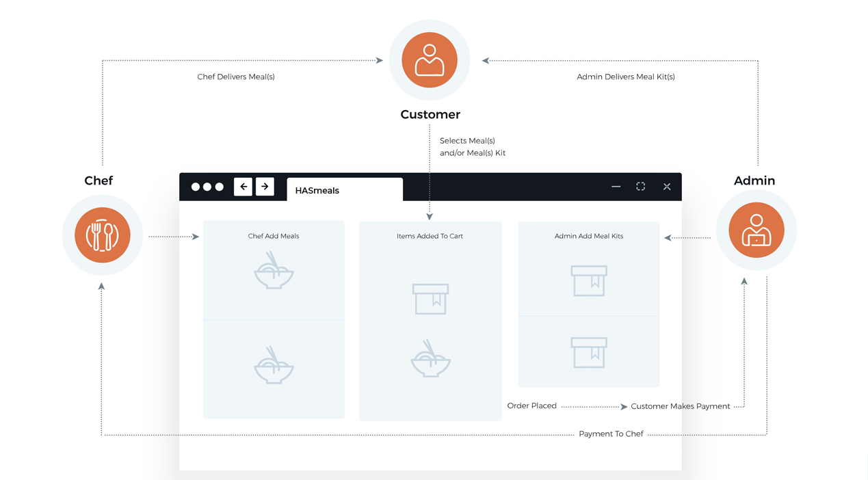Click the Admin laptop user icon
The image size is (868, 480).
pos(757,230)
